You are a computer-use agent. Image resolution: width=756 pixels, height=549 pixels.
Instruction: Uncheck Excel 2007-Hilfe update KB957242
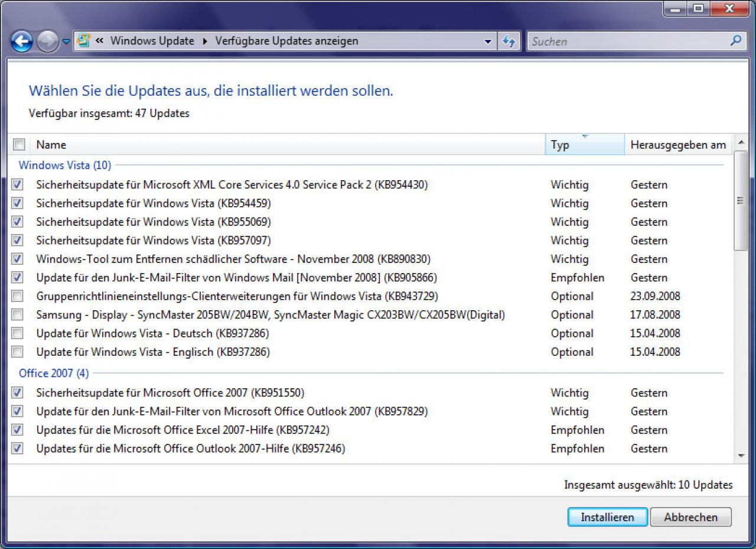18,430
